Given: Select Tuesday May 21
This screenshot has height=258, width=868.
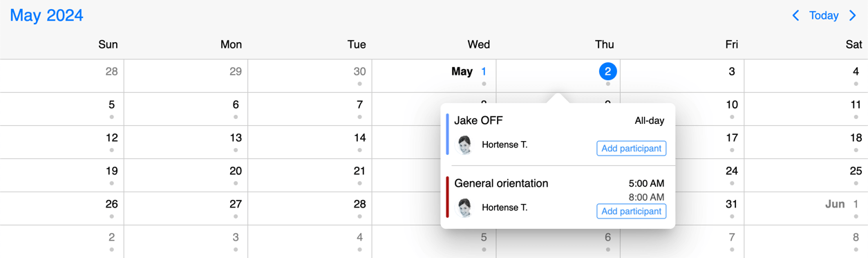Looking at the screenshot, I should pos(359,171).
